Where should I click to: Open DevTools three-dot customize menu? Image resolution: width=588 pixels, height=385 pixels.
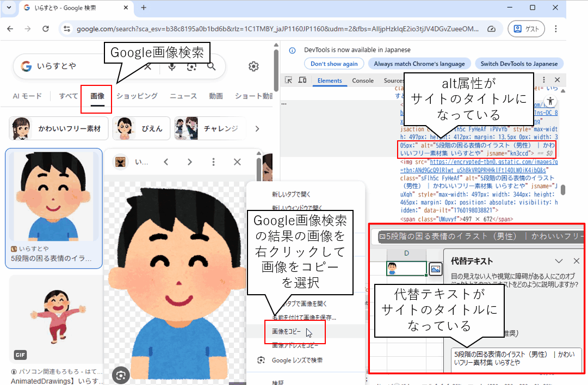tap(544, 80)
